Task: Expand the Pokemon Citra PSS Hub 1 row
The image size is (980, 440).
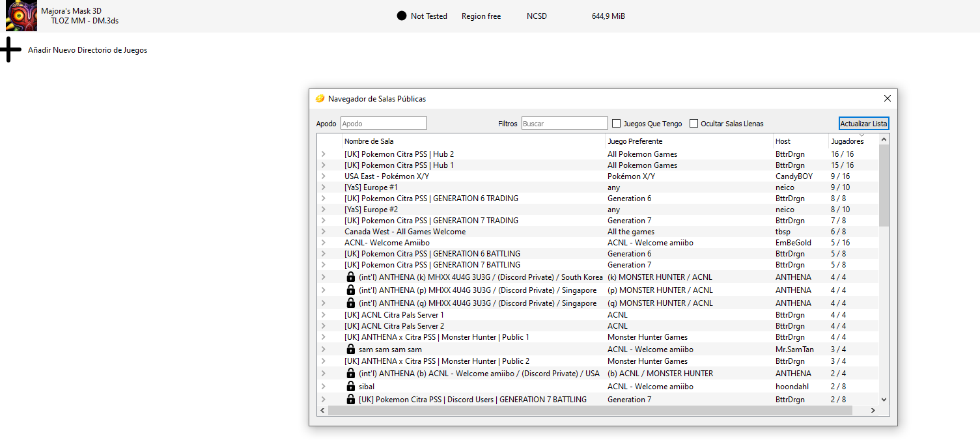Action: tap(323, 165)
